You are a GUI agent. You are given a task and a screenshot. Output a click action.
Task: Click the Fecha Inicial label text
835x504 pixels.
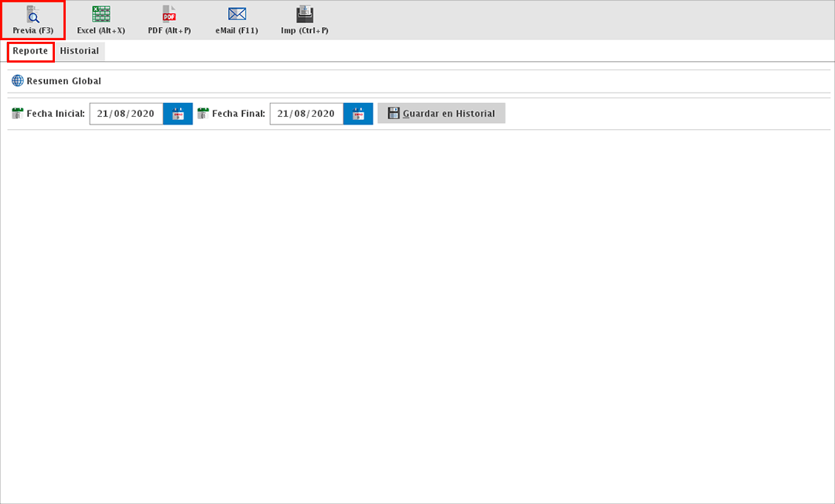coord(56,114)
